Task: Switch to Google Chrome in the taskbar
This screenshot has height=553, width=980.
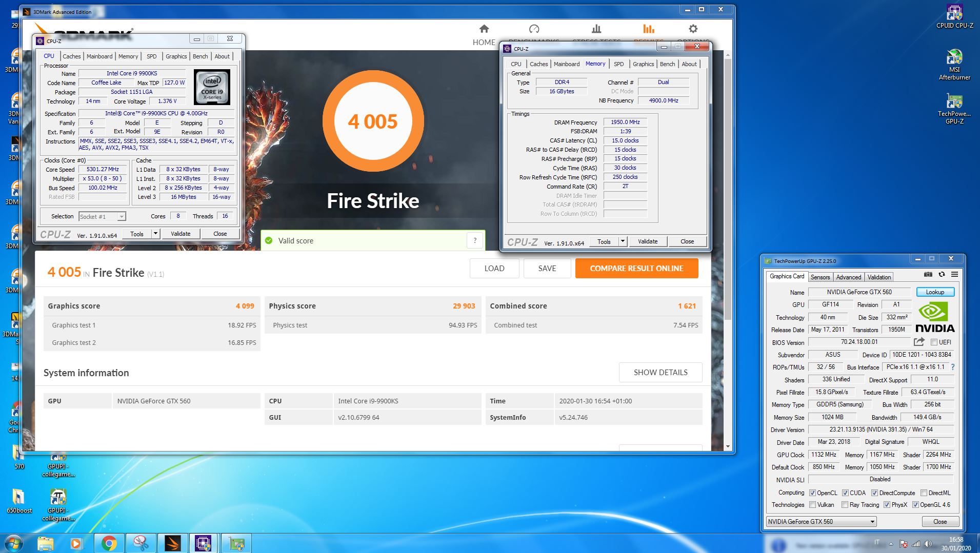Action: (108, 543)
